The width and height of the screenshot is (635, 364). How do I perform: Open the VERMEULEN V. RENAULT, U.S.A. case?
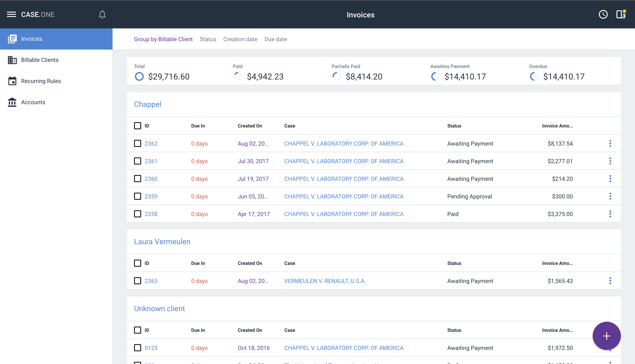(325, 281)
